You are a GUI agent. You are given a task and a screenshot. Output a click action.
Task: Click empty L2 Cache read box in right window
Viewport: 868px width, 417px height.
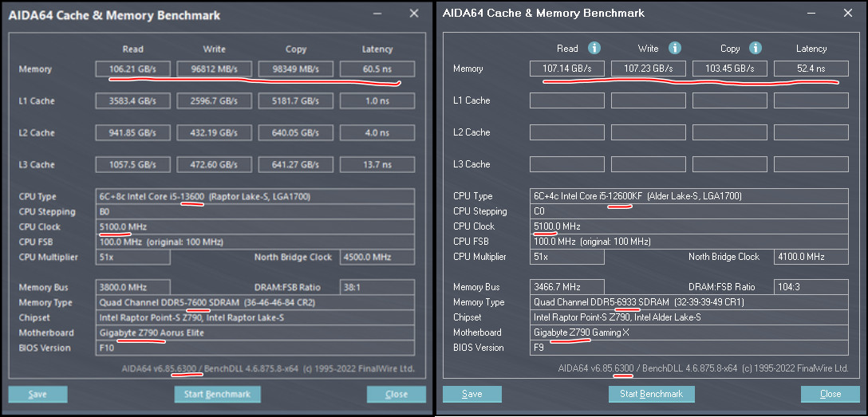[567, 132]
